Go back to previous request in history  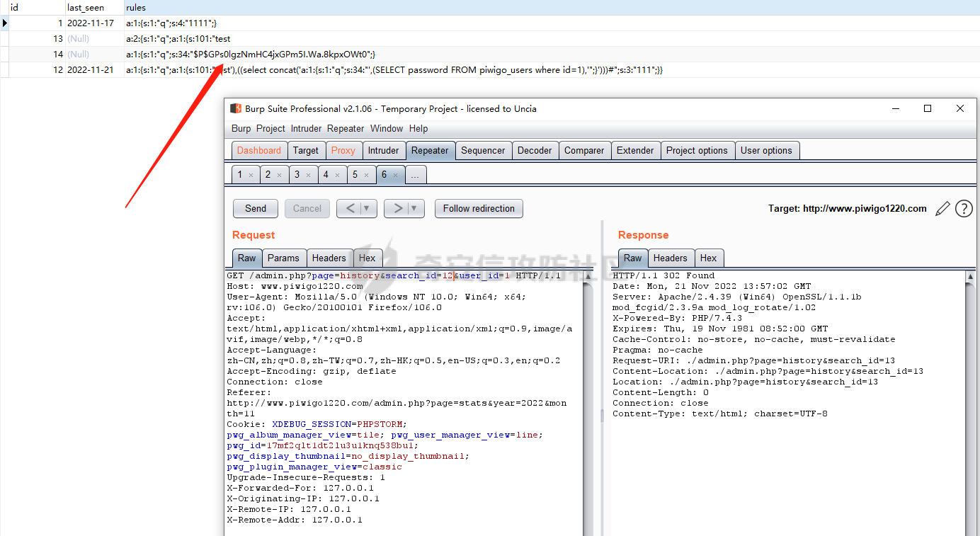tap(348, 208)
